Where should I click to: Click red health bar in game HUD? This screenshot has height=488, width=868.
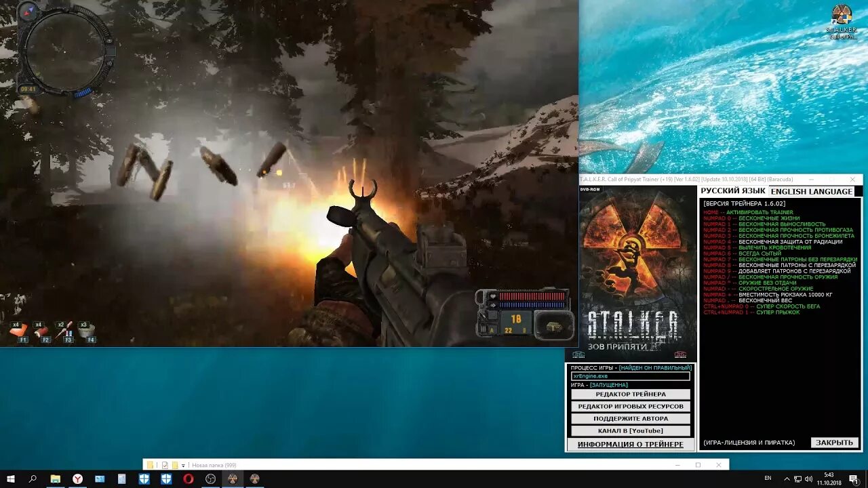pos(532,296)
